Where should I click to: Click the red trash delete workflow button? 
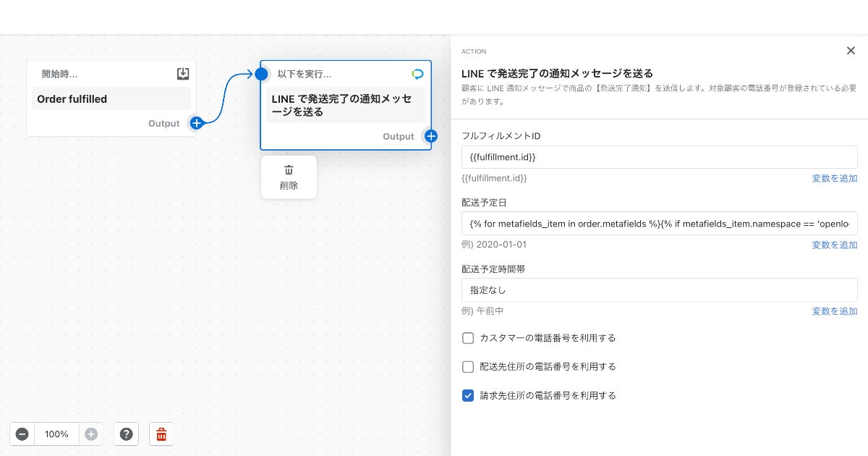coord(161,434)
